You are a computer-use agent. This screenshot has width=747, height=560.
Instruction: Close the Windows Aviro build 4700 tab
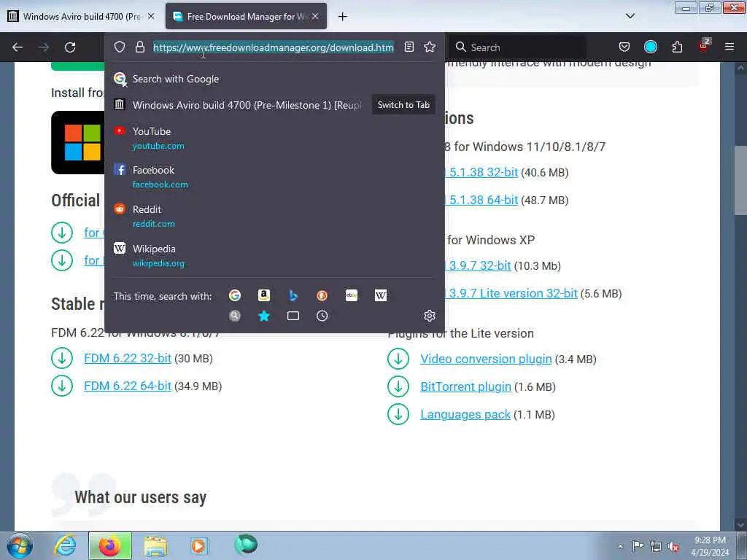(x=151, y=16)
